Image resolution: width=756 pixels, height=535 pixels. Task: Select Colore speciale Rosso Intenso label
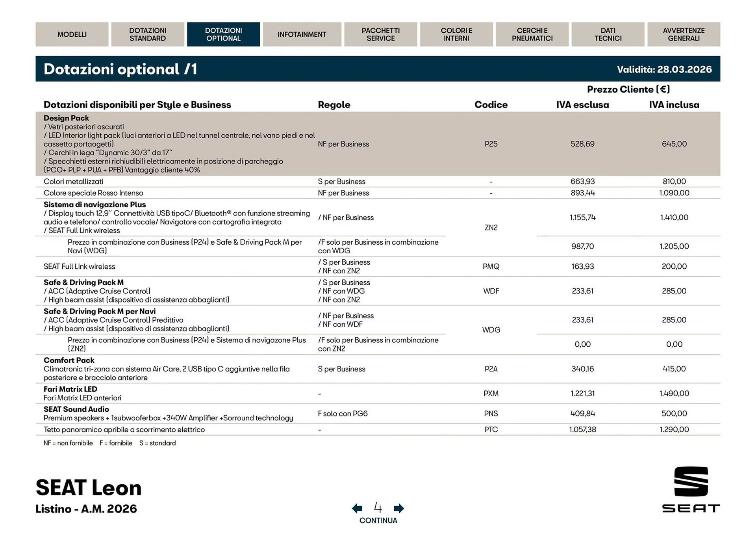coord(93,193)
